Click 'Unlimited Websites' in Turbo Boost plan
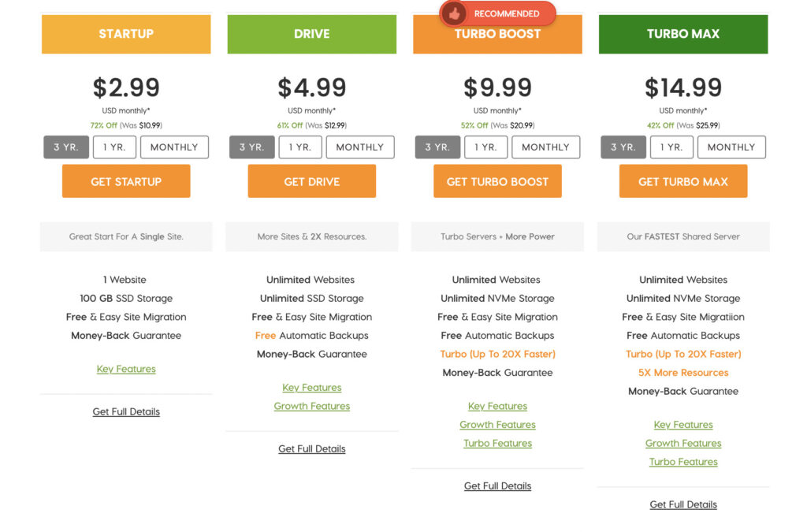 [496, 280]
